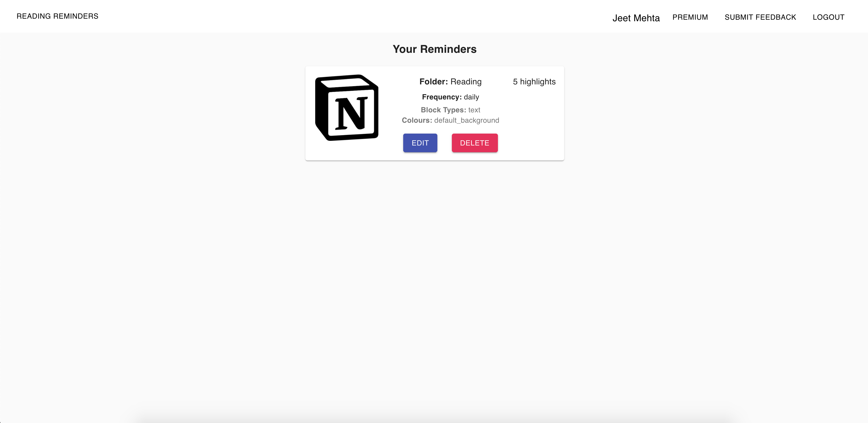Screen dimensions: 868x423
Task: Open the PREMIUM page from the navbar
Action: click(690, 17)
